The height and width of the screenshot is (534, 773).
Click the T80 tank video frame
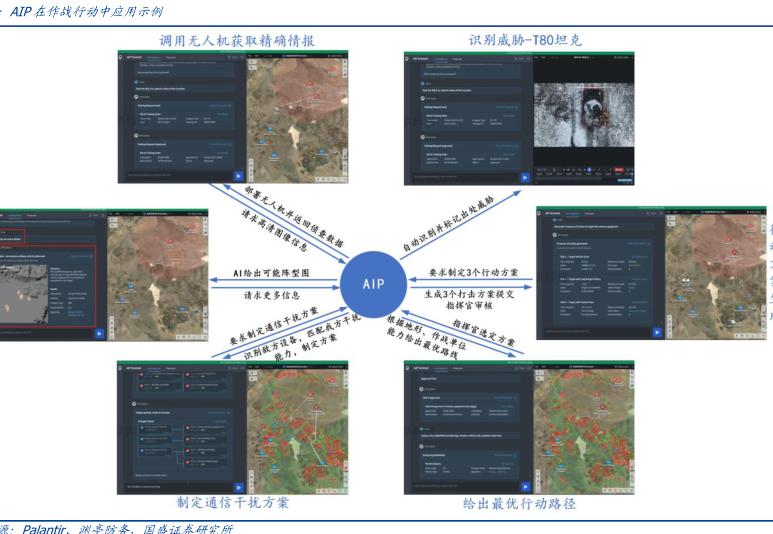coord(583,115)
